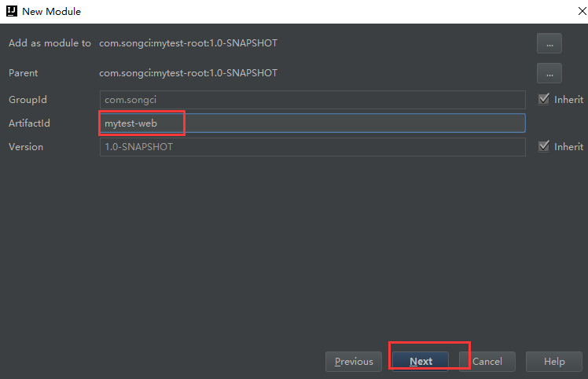Toggle Inherit checkbox for Version
The image size is (588, 379).
tap(544, 146)
